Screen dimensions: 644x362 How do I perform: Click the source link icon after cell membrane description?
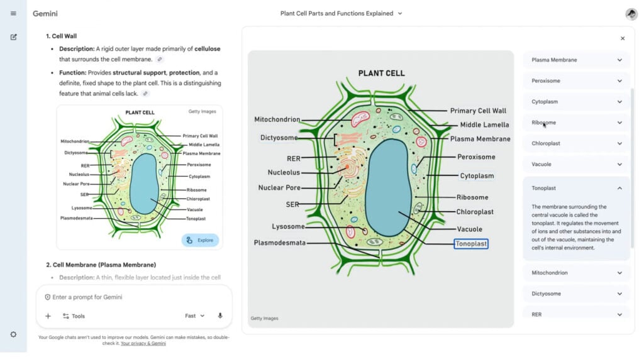click(x=160, y=60)
